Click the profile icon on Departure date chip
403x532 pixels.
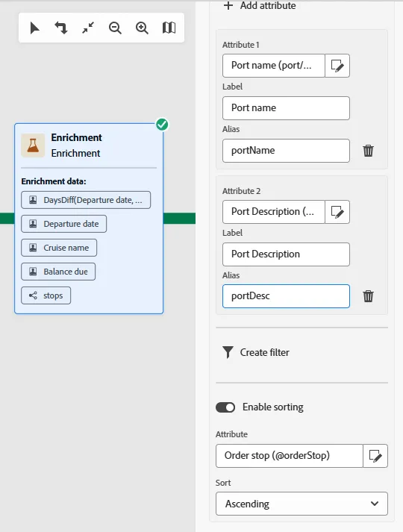coord(33,224)
